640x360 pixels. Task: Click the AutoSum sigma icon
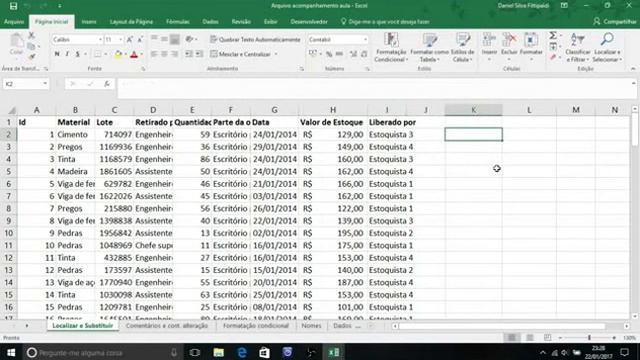553,36
